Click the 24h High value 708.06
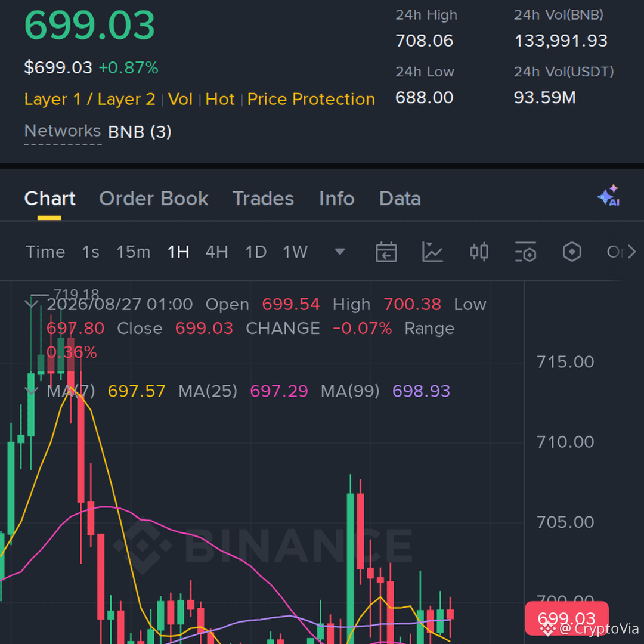644x644 pixels. (425, 41)
